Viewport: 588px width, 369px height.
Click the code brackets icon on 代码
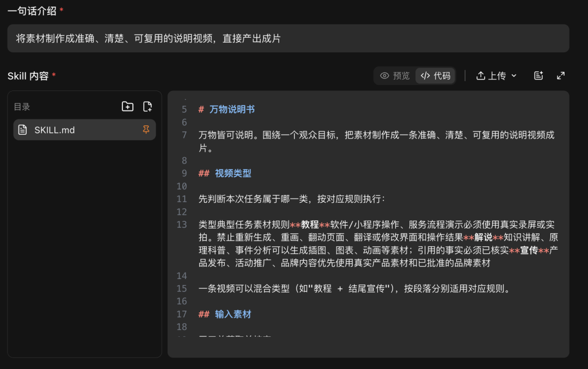425,76
